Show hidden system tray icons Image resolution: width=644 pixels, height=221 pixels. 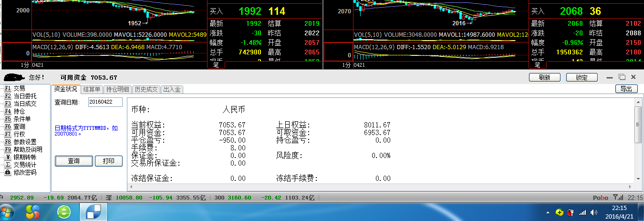(548, 212)
